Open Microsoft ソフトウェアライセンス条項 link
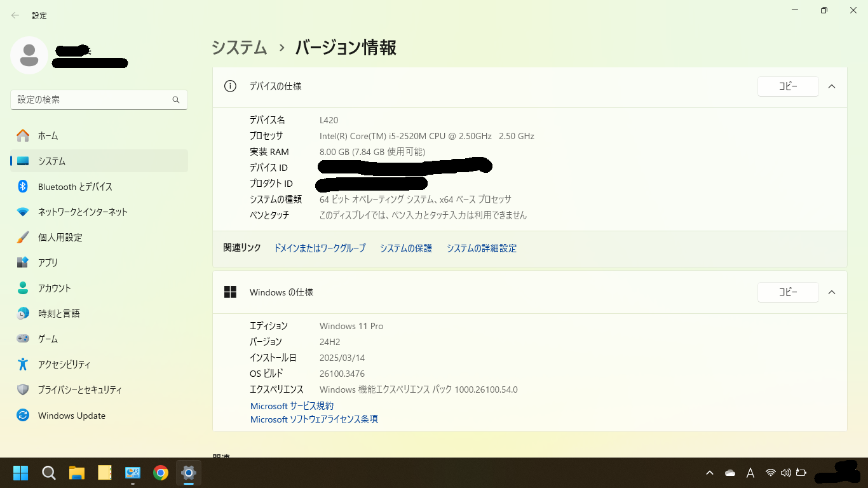868x488 pixels. tap(314, 419)
